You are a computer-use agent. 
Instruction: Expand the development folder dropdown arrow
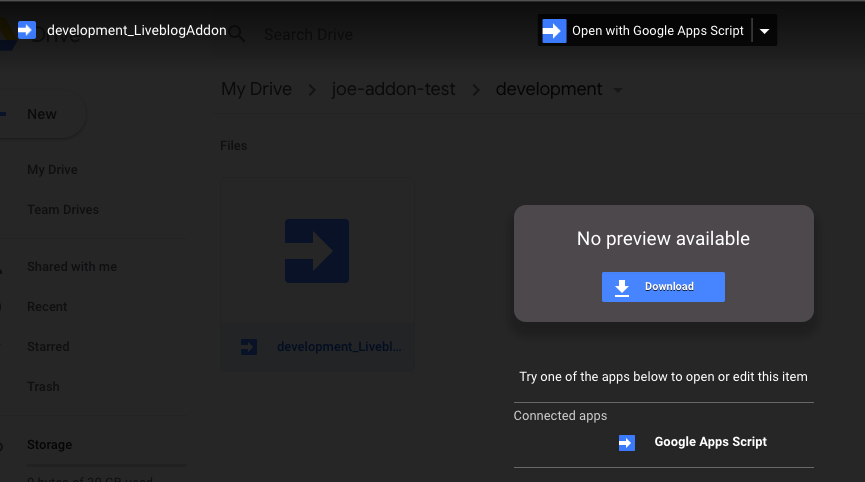(618, 90)
